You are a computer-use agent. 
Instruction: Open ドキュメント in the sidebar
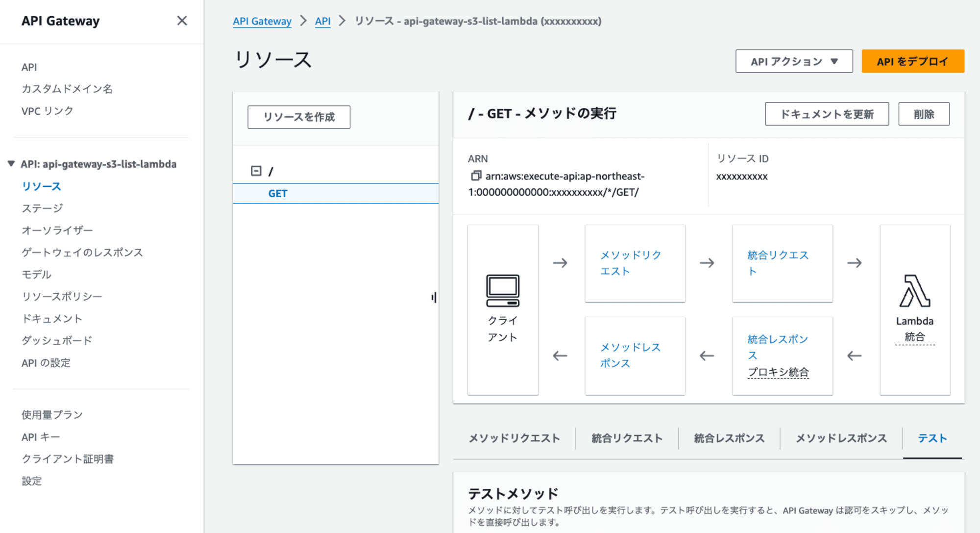point(52,319)
